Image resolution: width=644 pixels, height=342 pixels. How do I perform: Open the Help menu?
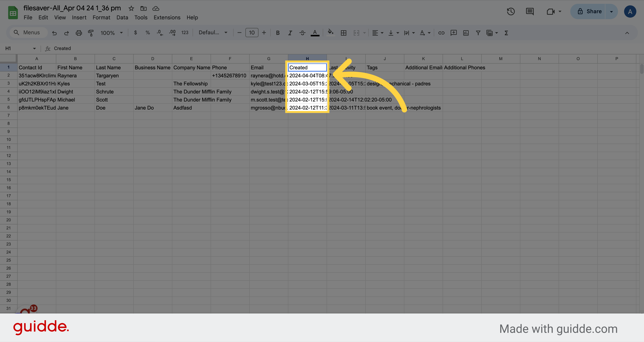coord(192,17)
